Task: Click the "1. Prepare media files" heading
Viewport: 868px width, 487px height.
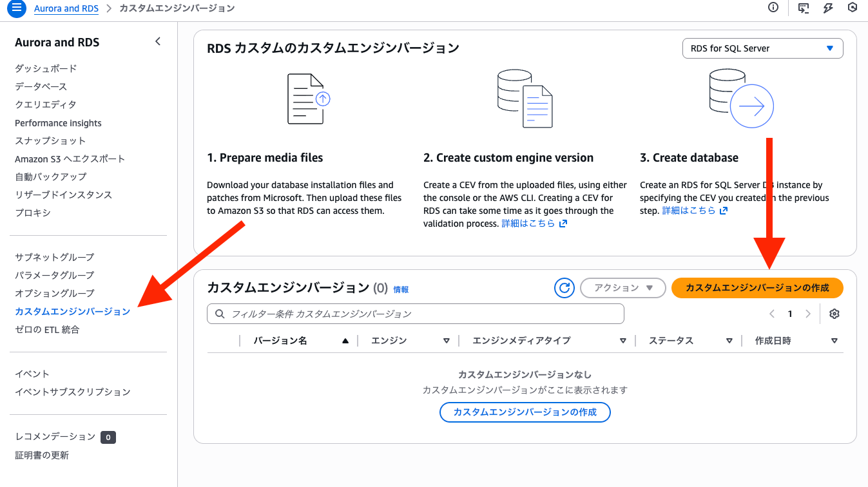Action: click(x=265, y=158)
